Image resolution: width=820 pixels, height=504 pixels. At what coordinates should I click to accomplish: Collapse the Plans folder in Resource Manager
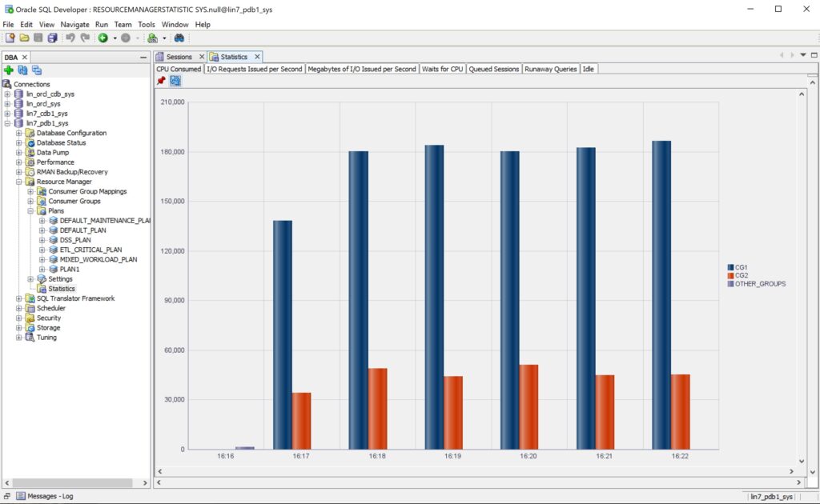pyautogui.click(x=30, y=211)
